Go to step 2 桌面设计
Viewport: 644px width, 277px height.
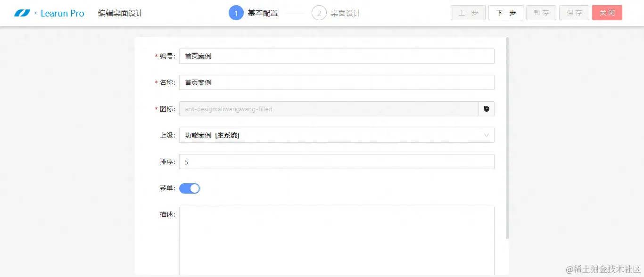coord(336,13)
